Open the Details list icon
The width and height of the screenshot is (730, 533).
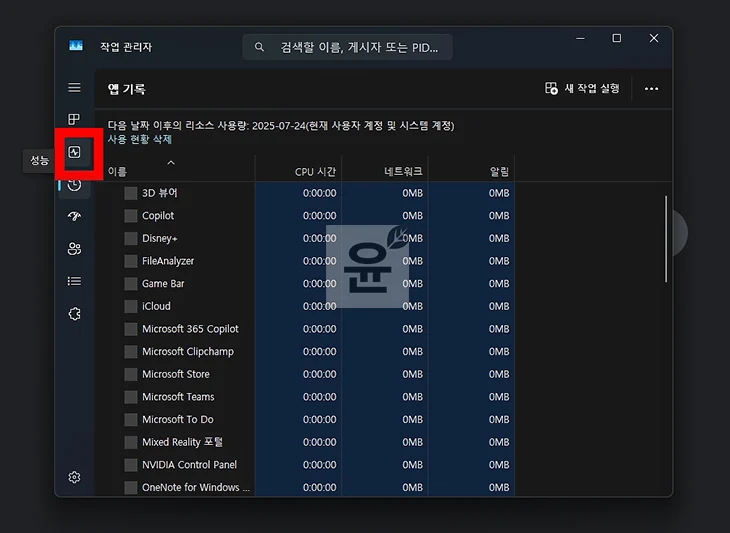coord(74,281)
